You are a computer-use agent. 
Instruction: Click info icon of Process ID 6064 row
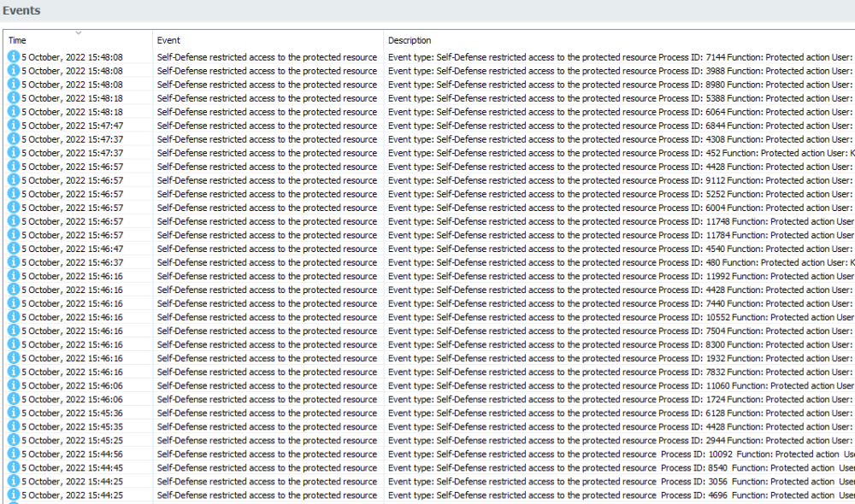coord(14,111)
